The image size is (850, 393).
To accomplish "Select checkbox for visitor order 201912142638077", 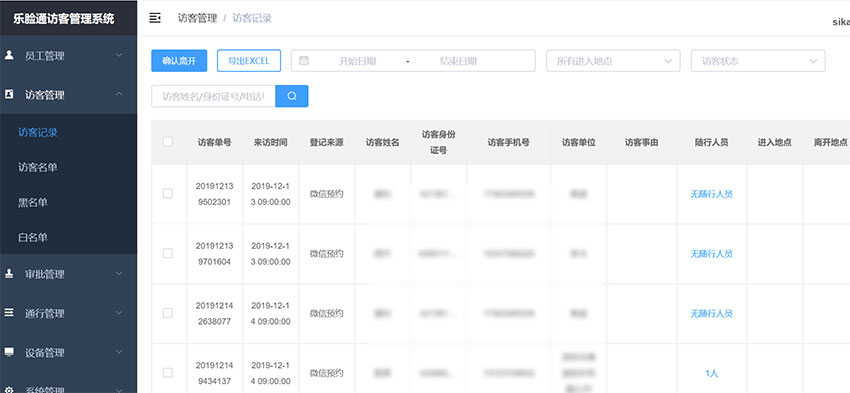I will pyautogui.click(x=168, y=313).
